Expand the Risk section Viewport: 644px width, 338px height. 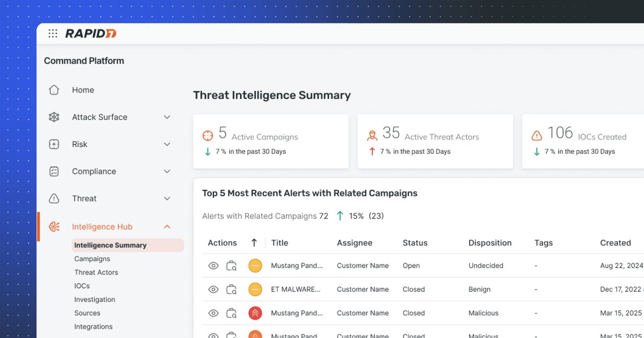[x=166, y=144]
